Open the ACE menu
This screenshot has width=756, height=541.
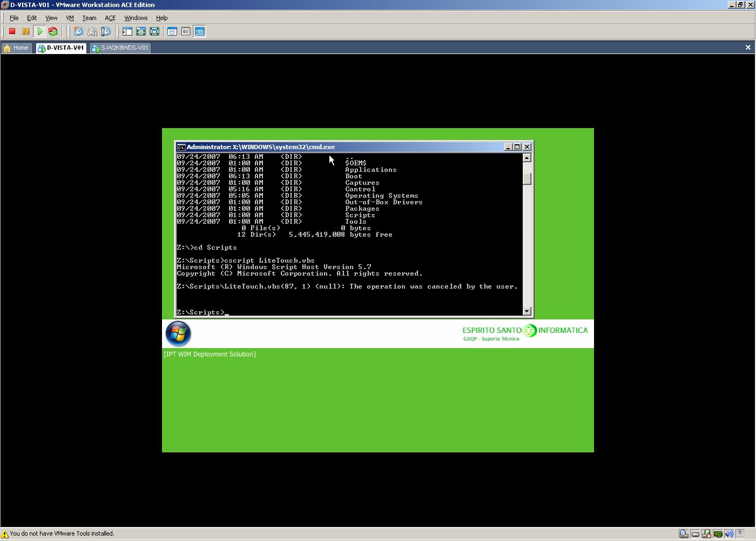tap(110, 18)
